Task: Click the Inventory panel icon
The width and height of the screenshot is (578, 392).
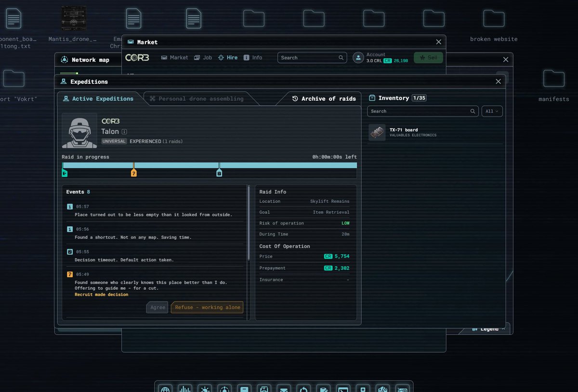Action: click(372, 98)
